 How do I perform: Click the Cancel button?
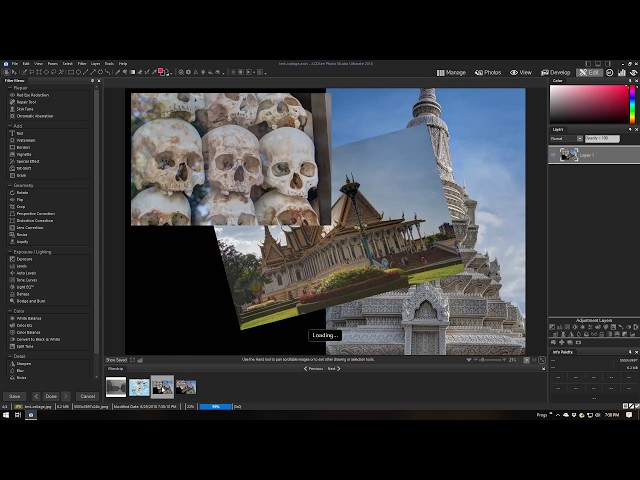point(87,396)
